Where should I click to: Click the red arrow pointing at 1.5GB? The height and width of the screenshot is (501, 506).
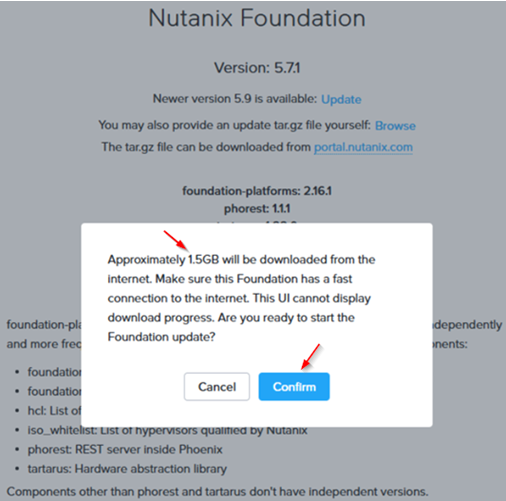[x=176, y=241]
